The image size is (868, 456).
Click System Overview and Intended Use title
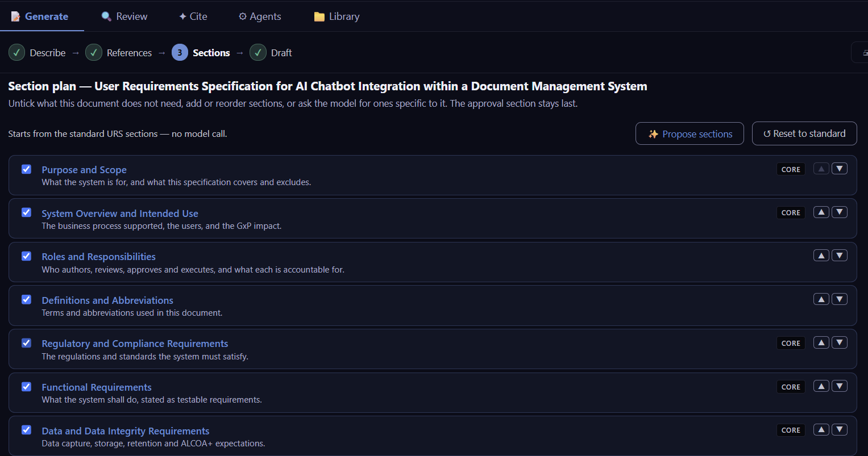tap(120, 214)
